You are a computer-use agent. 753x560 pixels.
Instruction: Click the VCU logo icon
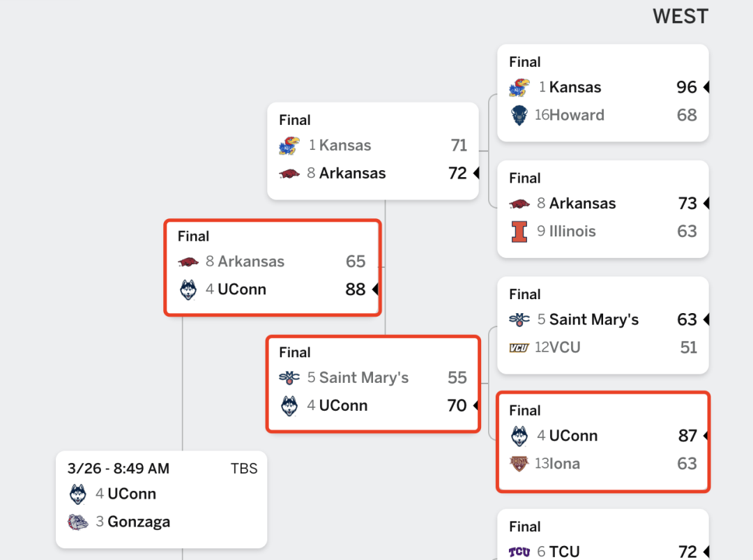tap(519, 348)
